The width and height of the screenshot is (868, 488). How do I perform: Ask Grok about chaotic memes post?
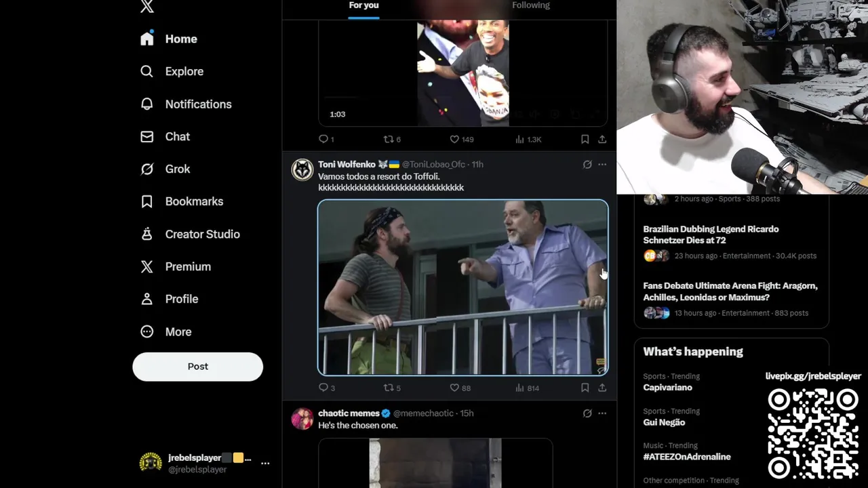[x=587, y=413]
